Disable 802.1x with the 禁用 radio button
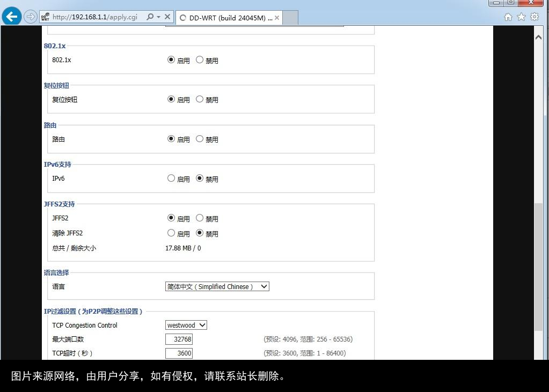 [199, 60]
